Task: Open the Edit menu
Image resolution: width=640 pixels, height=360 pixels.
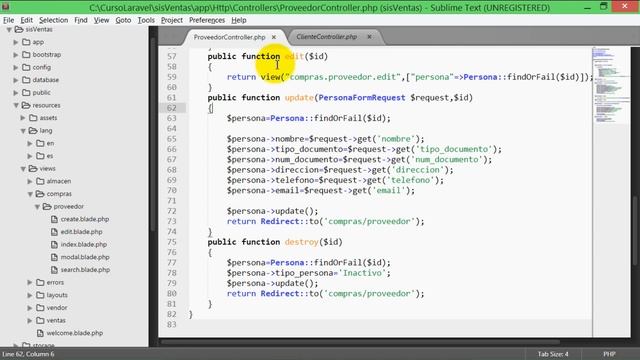Action: [x=27, y=20]
